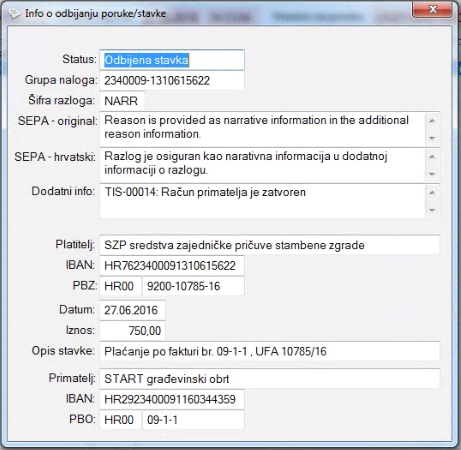This screenshot has height=450, width=461.
Task: Click down arrow in SEPA - hrvatski scrollbar
Action: (x=432, y=174)
